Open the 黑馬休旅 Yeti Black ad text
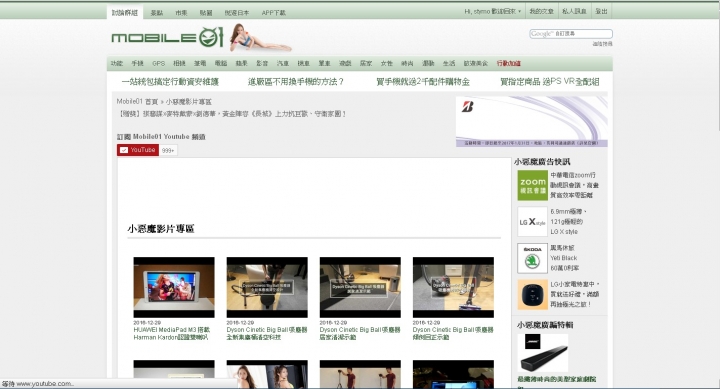720x389 pixels. (565, 258)
